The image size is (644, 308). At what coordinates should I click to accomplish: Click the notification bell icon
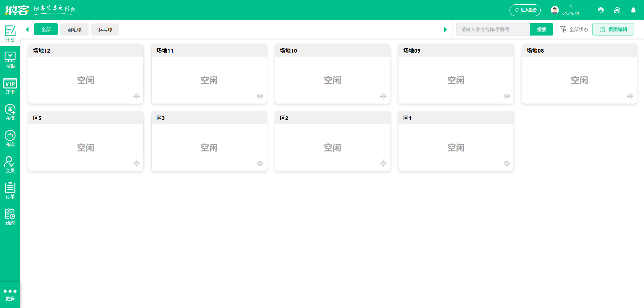633,10
